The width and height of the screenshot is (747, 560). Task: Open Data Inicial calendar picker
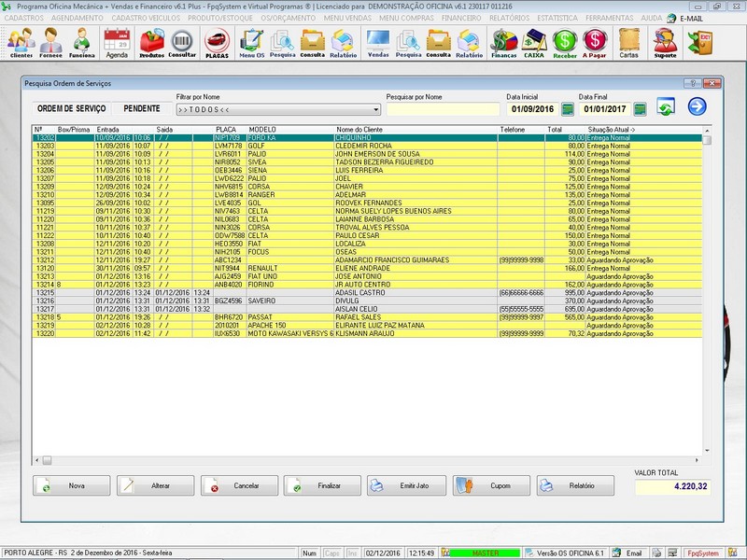coord(568,109)
